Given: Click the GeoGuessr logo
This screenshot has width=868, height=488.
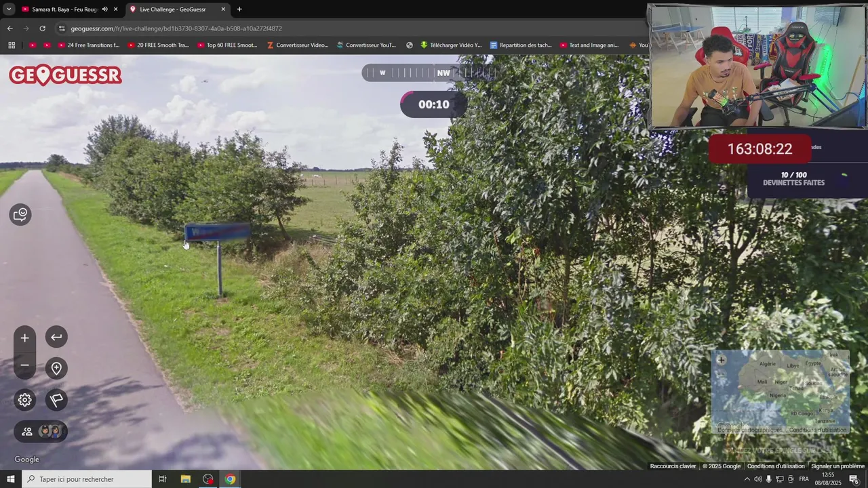Looking at the screenshot, I should click(66, 75).
